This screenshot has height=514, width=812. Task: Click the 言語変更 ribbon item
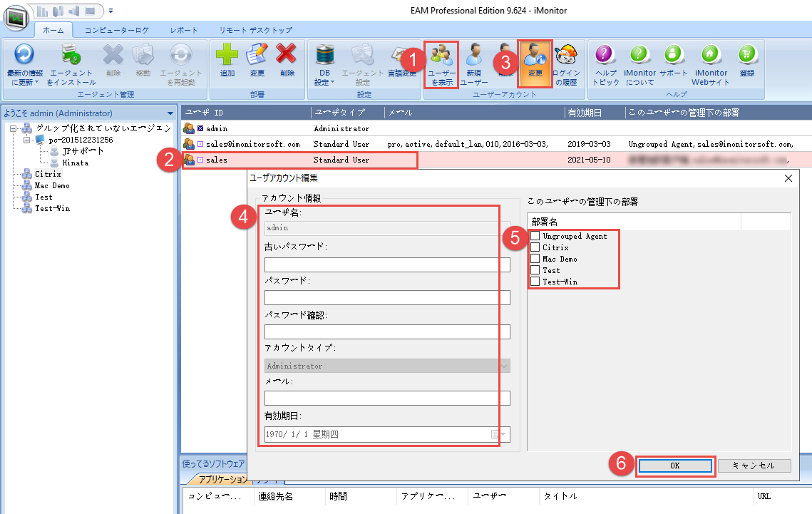coord(402,61)
